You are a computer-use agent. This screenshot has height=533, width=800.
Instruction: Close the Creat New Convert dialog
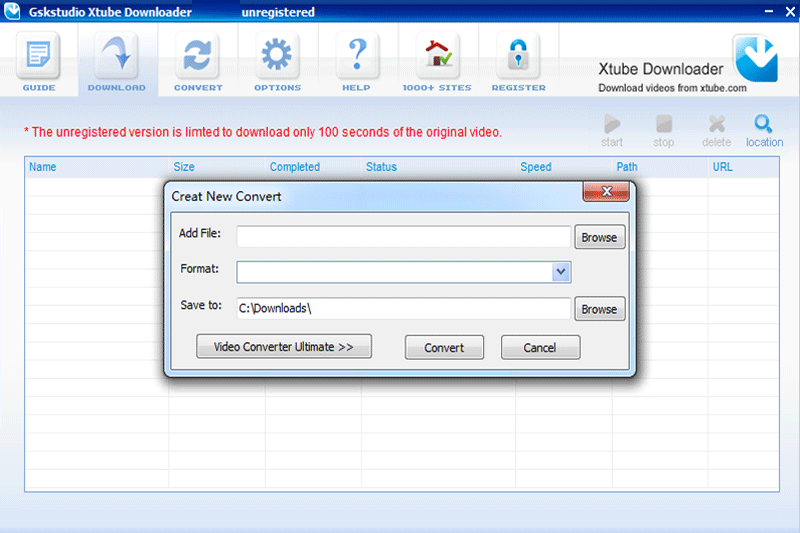tap(606, 191)
